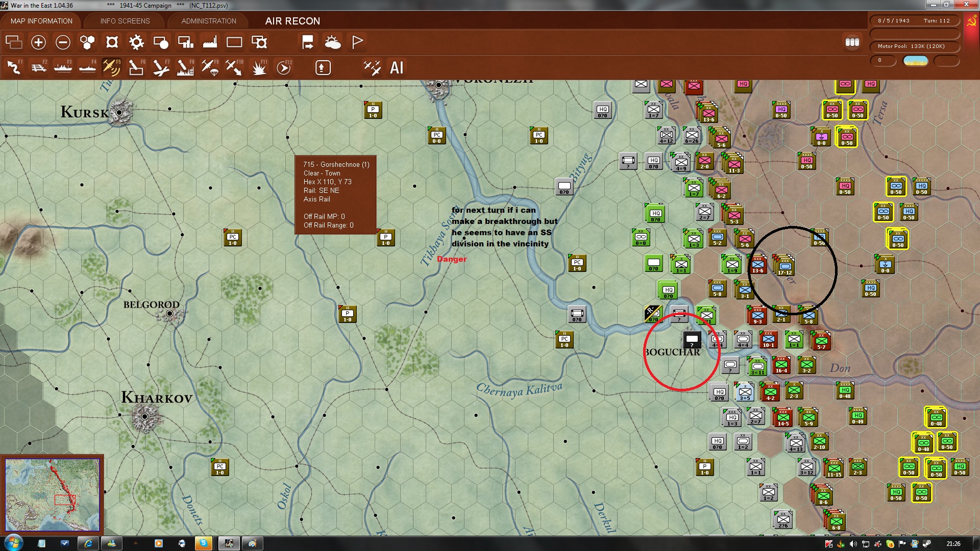The height and width of the screenshot is (551, 980).
Task: Click the zoom out minus icon
Action: (63, 42)
